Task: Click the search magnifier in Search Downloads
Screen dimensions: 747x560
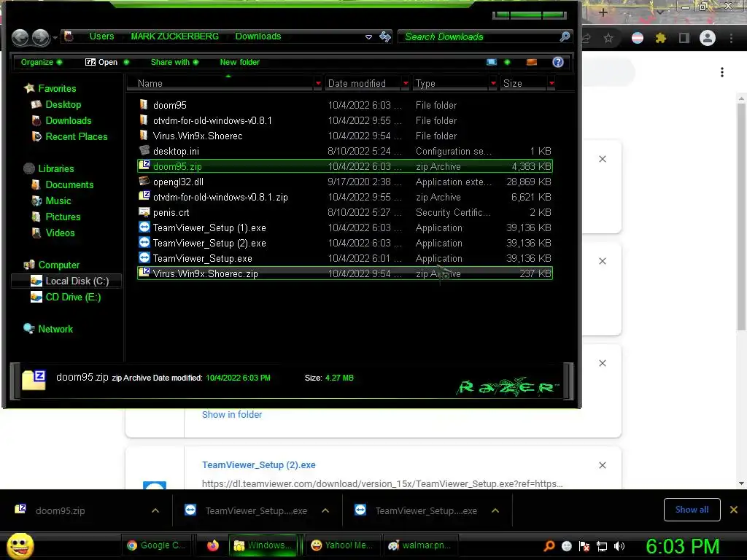Action: [x=565, y=36]
